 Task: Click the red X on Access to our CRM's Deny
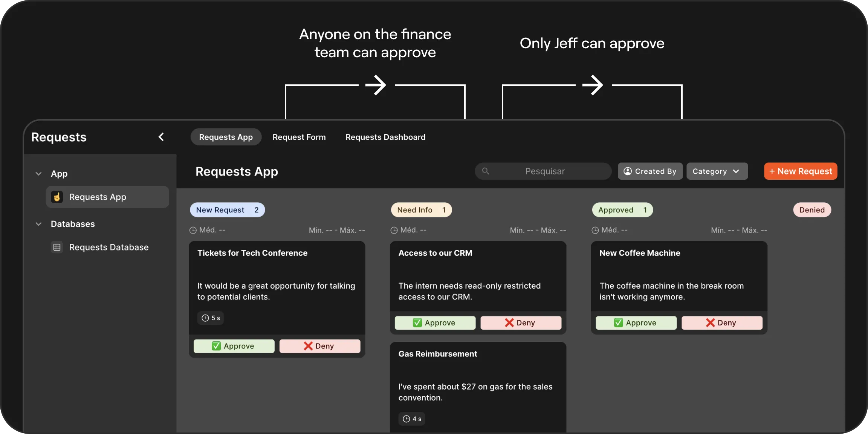[x=509, y=323]
